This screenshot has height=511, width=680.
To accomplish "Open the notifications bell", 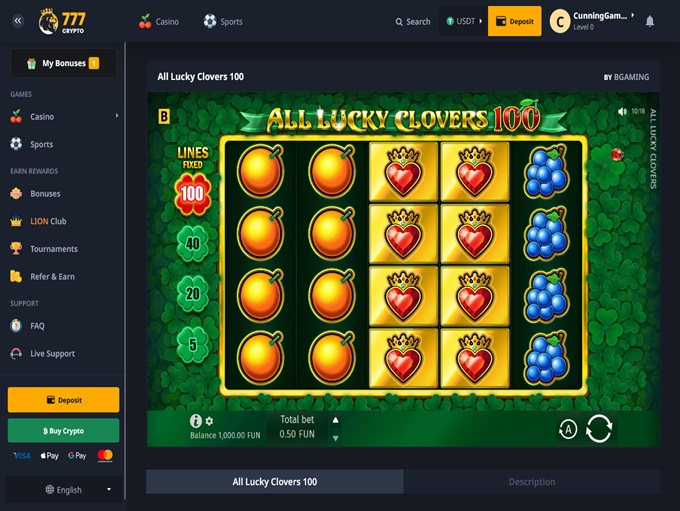I will [650, 21].
